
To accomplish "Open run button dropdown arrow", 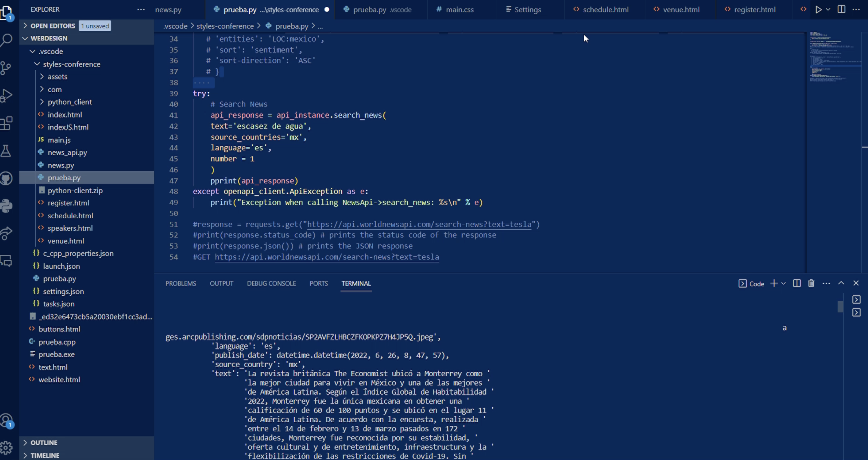I will click(x=828, y=10).
